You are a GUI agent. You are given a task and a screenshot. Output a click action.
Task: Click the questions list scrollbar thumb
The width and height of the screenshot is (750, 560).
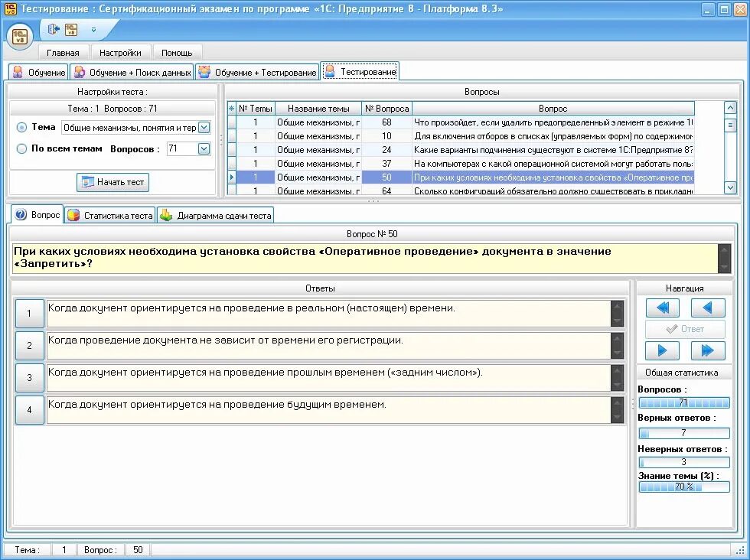click(x=730, y=125)
